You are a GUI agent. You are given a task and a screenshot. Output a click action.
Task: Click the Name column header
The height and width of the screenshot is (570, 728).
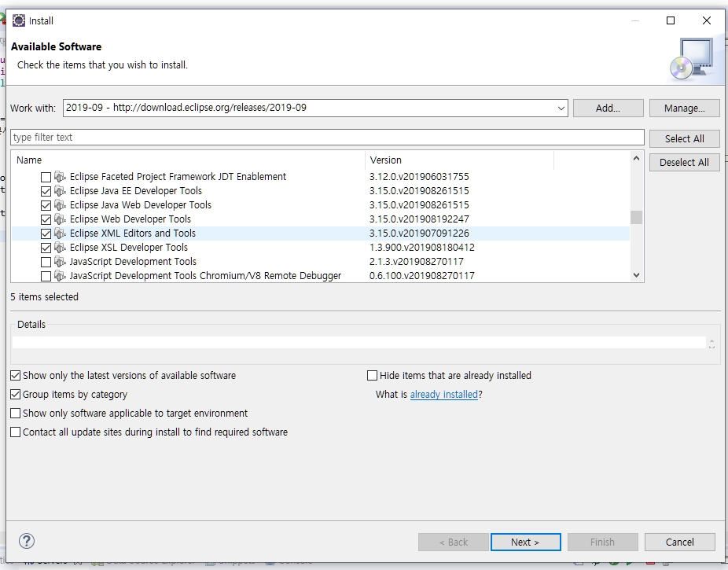(188, 160)
